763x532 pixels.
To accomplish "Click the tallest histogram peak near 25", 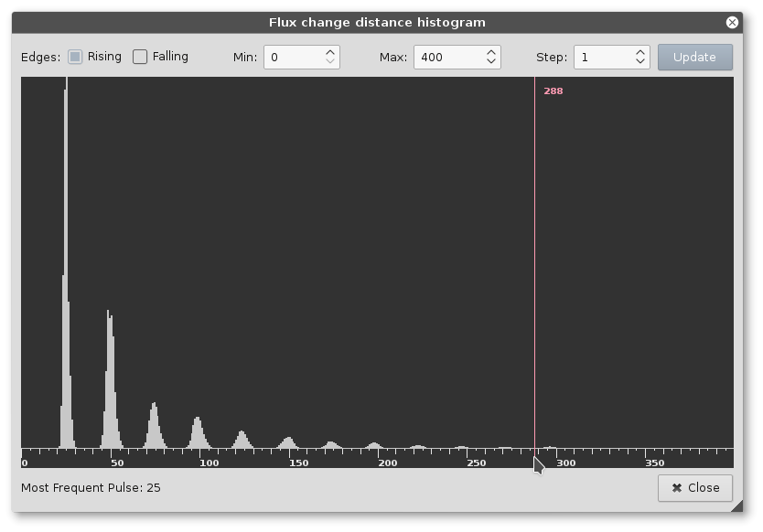I will coord(66,274).
